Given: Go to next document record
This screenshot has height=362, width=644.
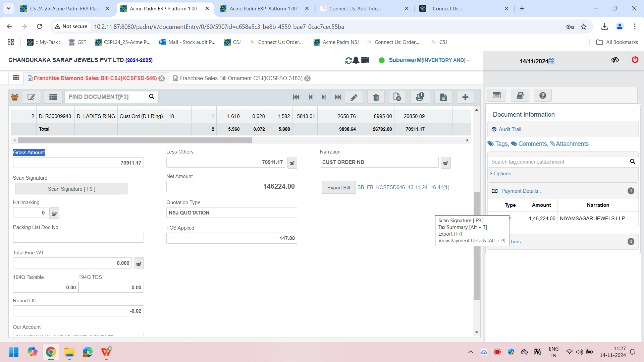Looking at the screenshot, I should pyautogui.click(x=324, y=97).
